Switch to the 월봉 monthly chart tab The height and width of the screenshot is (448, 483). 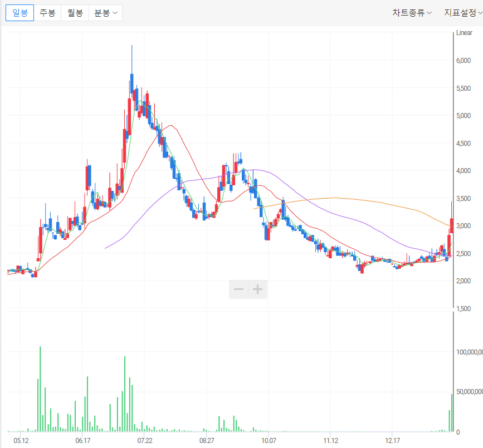(75, 13)
